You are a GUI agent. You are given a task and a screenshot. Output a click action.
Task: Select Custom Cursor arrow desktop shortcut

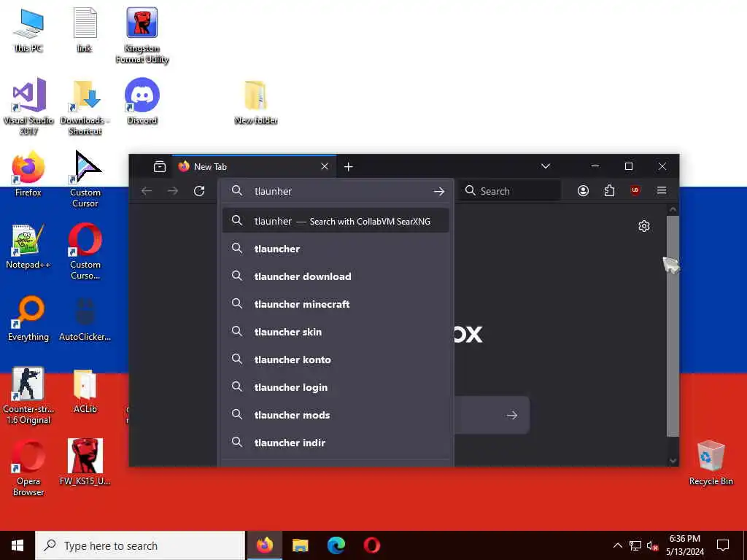pos(85,179)
